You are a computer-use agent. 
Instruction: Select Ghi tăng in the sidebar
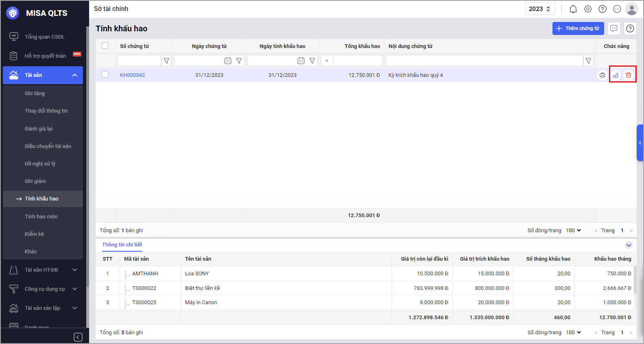tap(35, 93)
